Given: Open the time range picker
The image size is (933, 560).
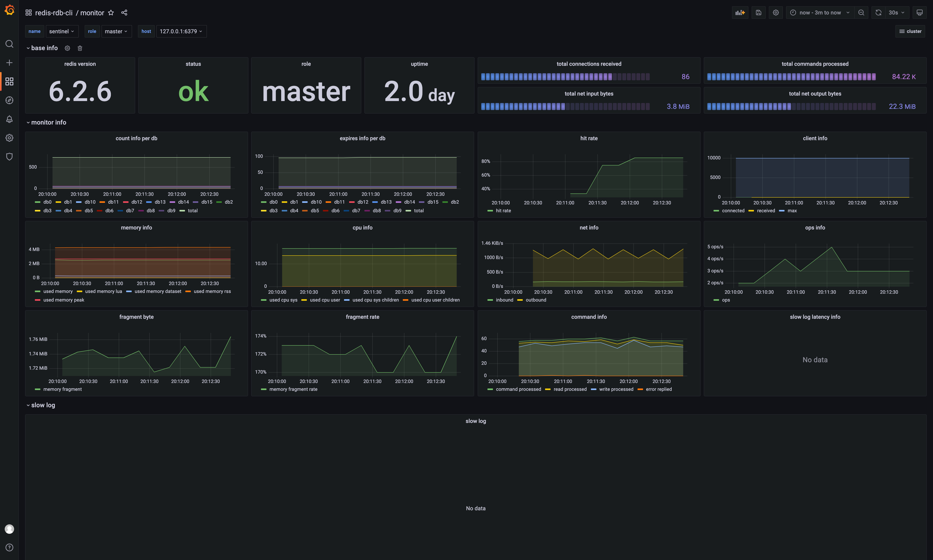Looking at the screenshot, I should coord(820,13).
